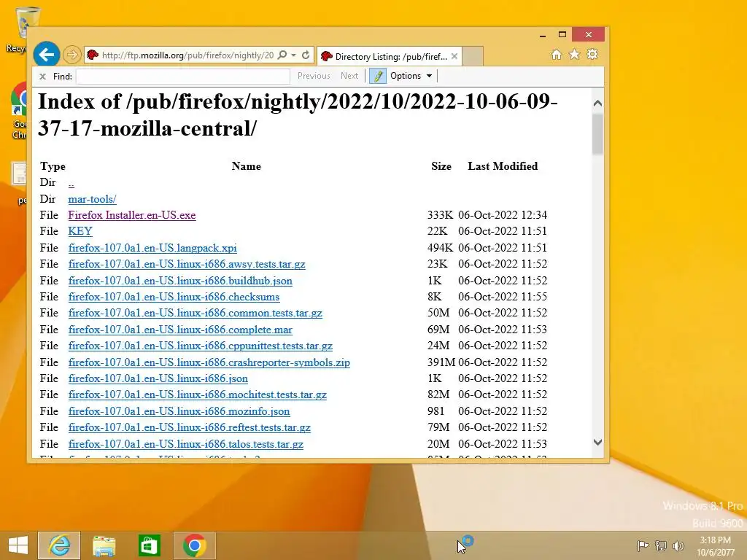Click the 'Type' column header text
This screenshot has width=747, height=560.
[53, 167]
